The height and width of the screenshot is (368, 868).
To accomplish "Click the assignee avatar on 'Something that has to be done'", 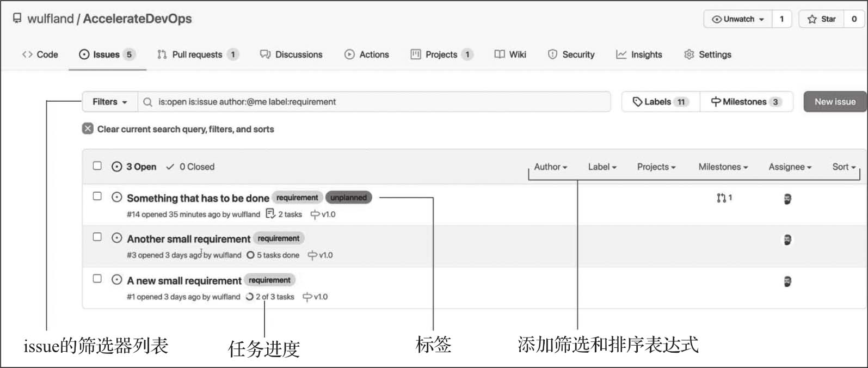I will pos(787,199).
